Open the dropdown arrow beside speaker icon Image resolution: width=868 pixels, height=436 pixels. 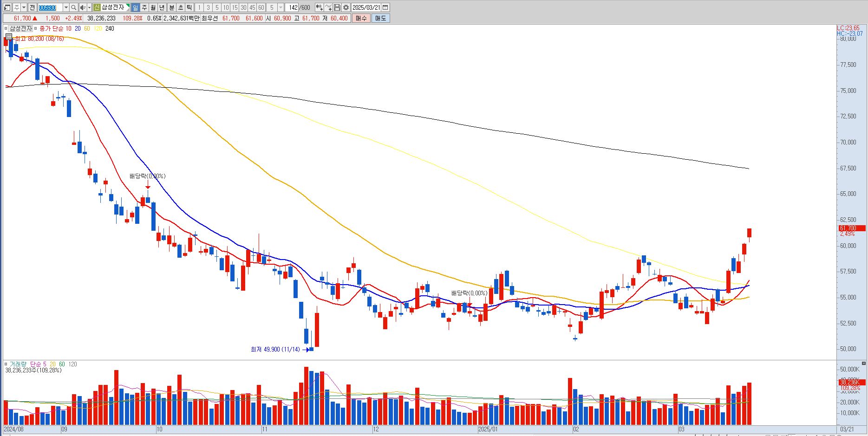pos(89,7)
